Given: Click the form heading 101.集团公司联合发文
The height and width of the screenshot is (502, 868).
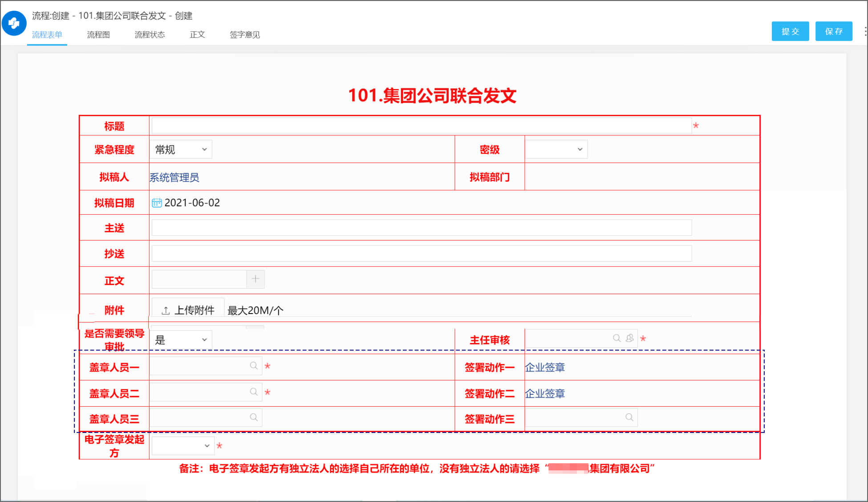Looking at the screenshot, I should point(432,96).
